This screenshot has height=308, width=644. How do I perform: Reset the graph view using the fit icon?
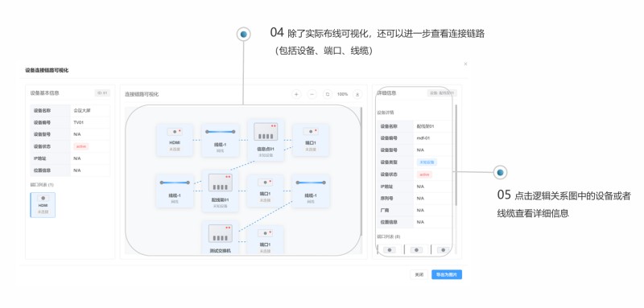tap(328, 94)
